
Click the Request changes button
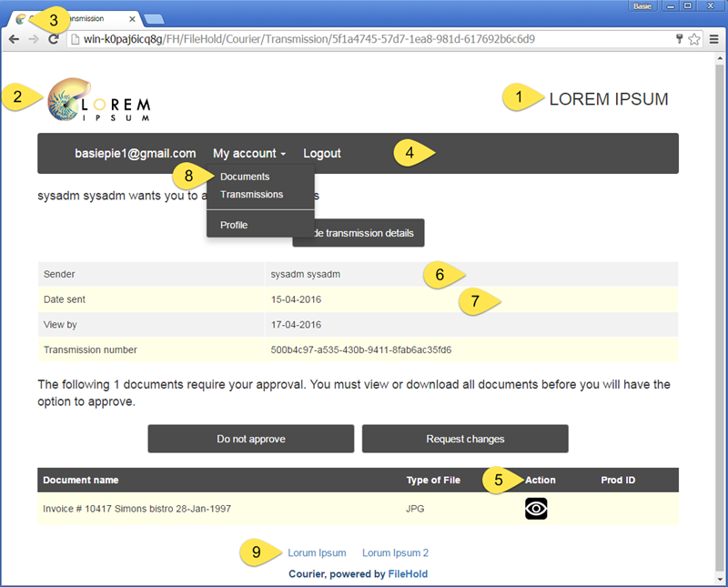coord(464,438)
